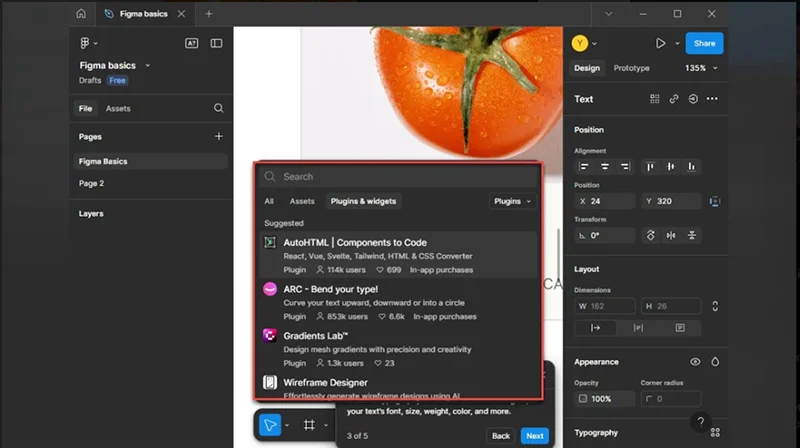Start presentation with the play icon
Screen dimensions: 800x448
[x=660, y=43]
